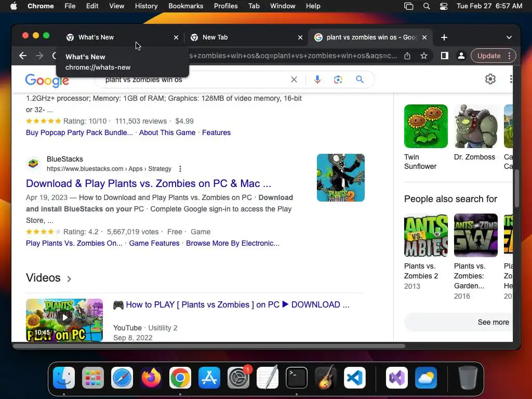This screenshot has height=399, width=532.
Task: Click the address bar URL
Action: [293, 56]
